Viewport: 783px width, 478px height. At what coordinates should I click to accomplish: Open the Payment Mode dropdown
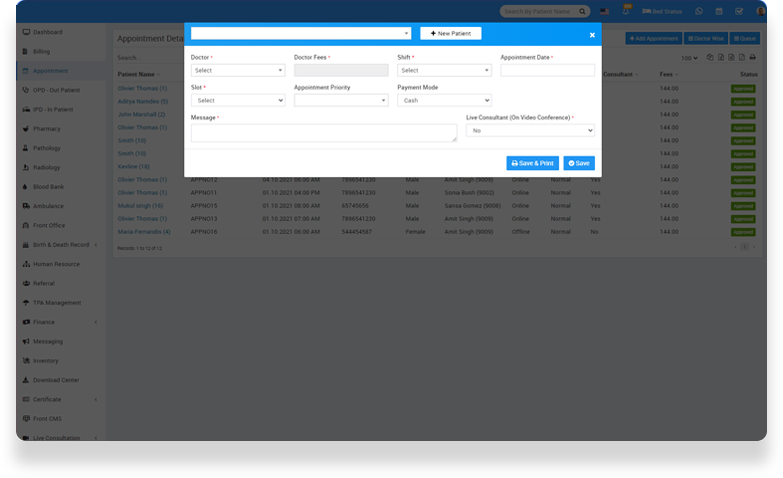pyautogui.click(x=444, y=100)
